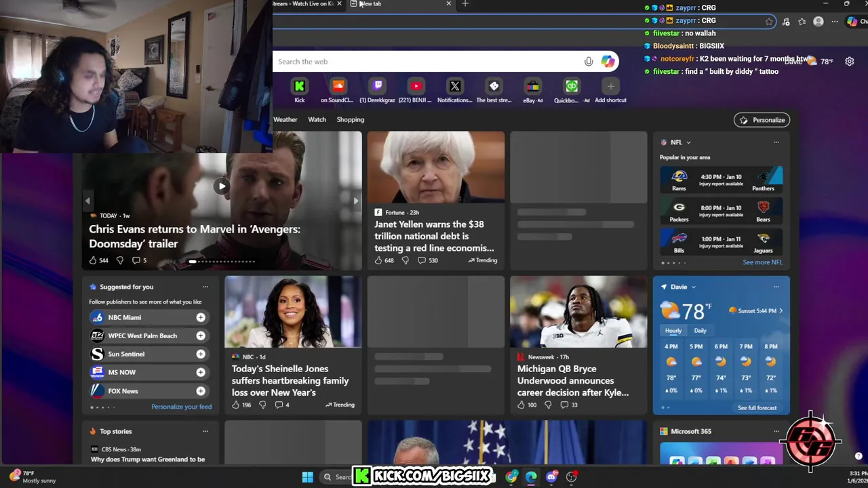868x488 pixels.
Task: Open Chrome from the taskbar
Action: [x=511, y=476]
